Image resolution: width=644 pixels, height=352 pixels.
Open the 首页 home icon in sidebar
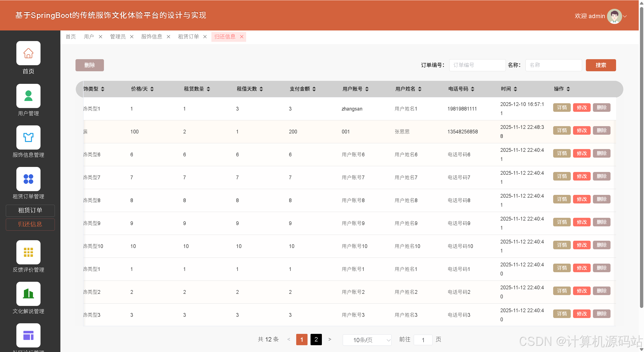pyautogui.click(x=28, y=53)
